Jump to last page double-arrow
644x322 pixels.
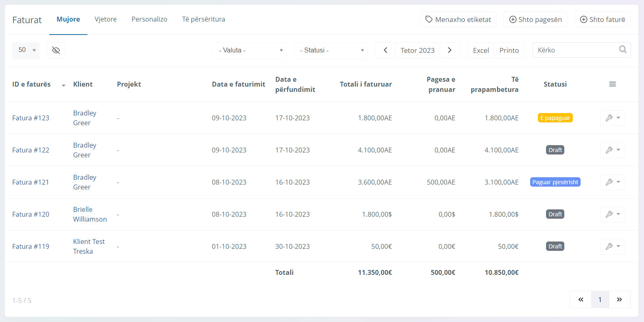pos(619,300)
